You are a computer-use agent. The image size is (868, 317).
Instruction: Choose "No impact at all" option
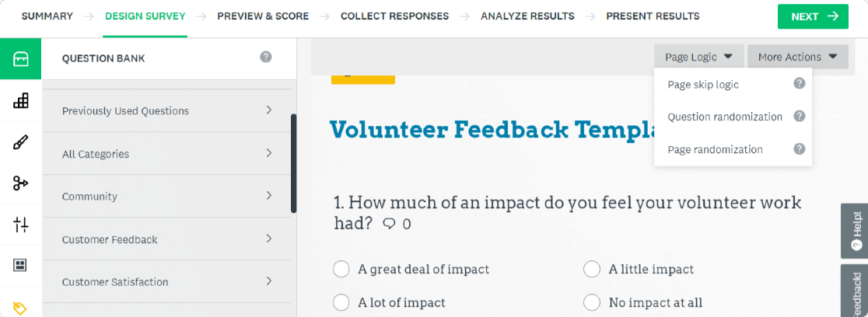[592, 302]
